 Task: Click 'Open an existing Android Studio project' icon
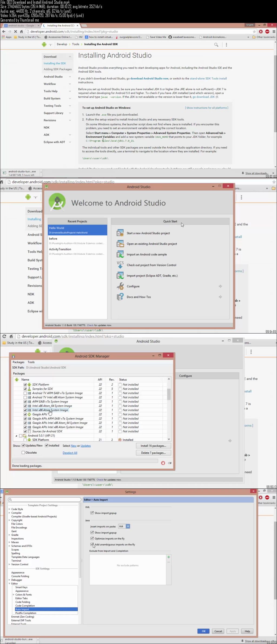coord(120,244)
